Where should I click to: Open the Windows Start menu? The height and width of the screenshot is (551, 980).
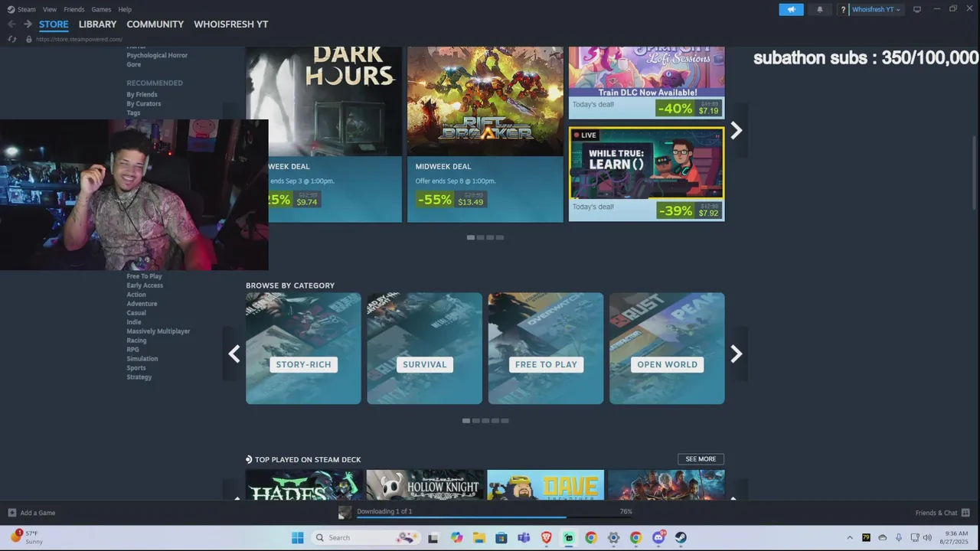click(x=298, y=538)
